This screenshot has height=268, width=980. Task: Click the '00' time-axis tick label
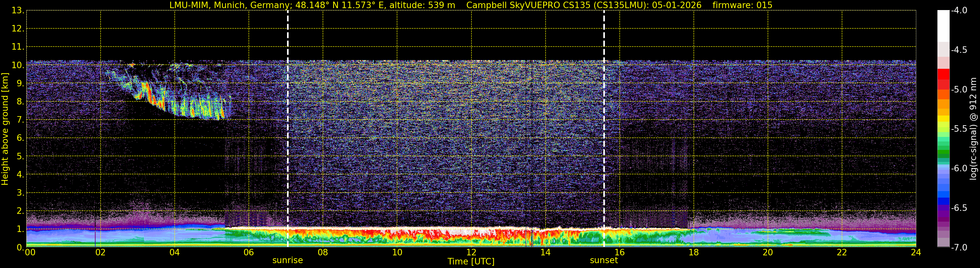click(30, 252)
